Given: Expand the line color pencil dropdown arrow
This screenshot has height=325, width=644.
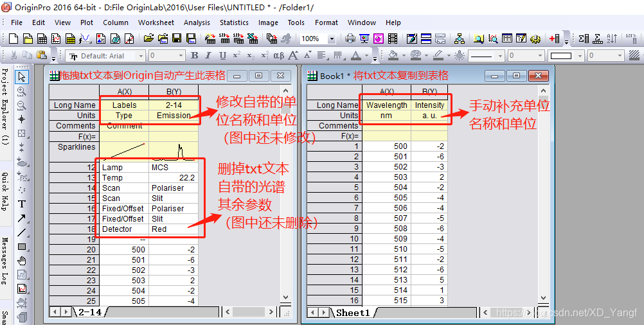Looking at the screenshot, I should pos(449,55).
